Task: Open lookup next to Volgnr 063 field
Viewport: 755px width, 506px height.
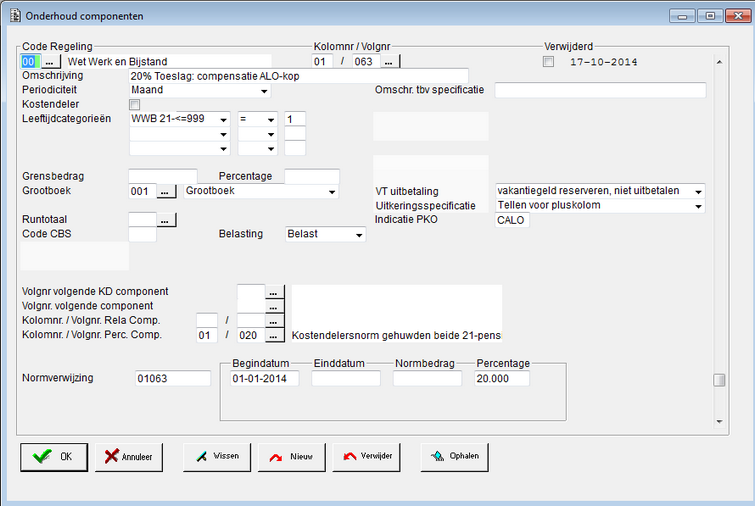Action: tap(390, 62)
